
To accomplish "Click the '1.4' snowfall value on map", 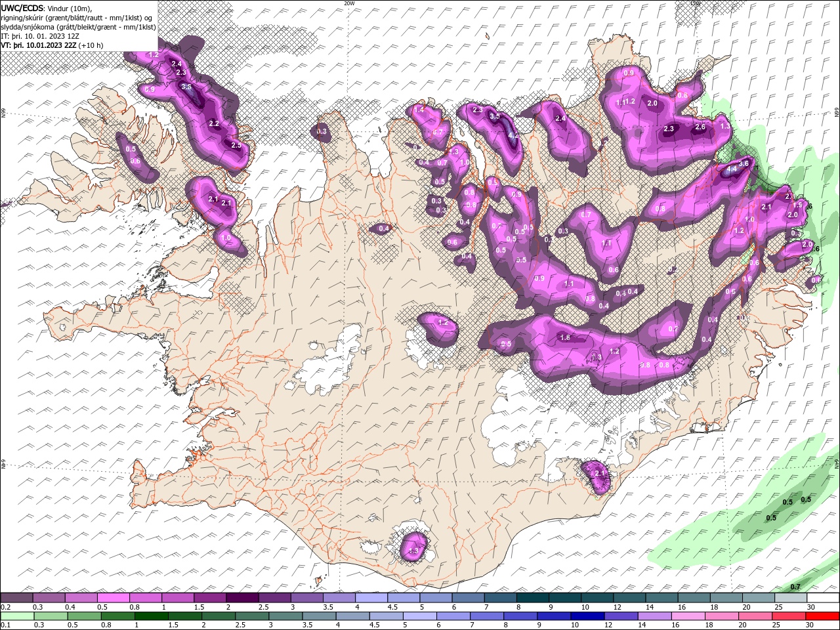I will (x=419, y=111).
